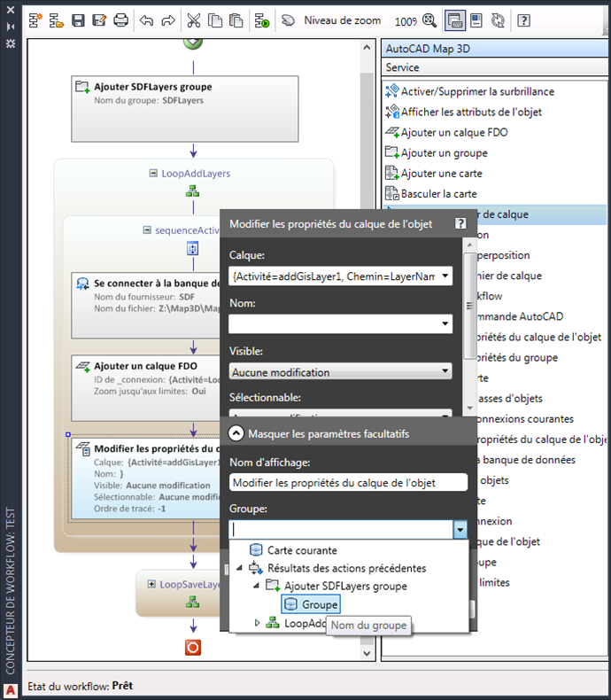Collapse Résultats des actions précédentes node
This screenshot has height=700, width=611.
tap(239, 568)
